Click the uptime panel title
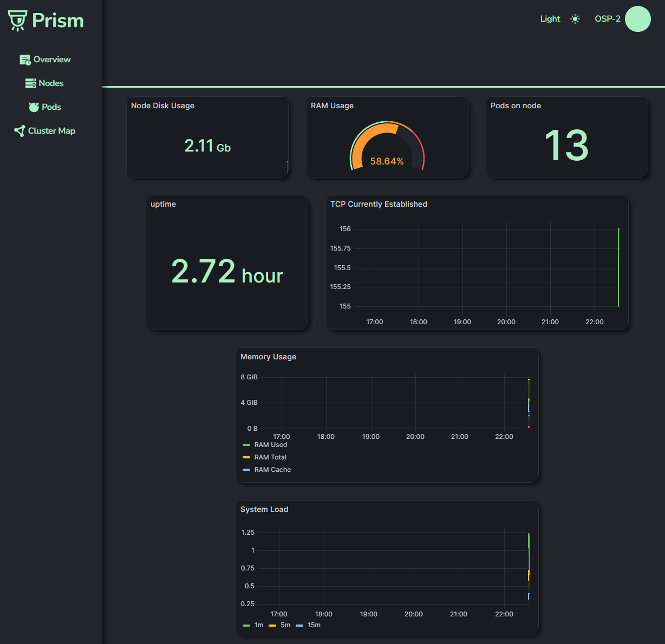This screenshot has width=665, height=644. point(163,204)
